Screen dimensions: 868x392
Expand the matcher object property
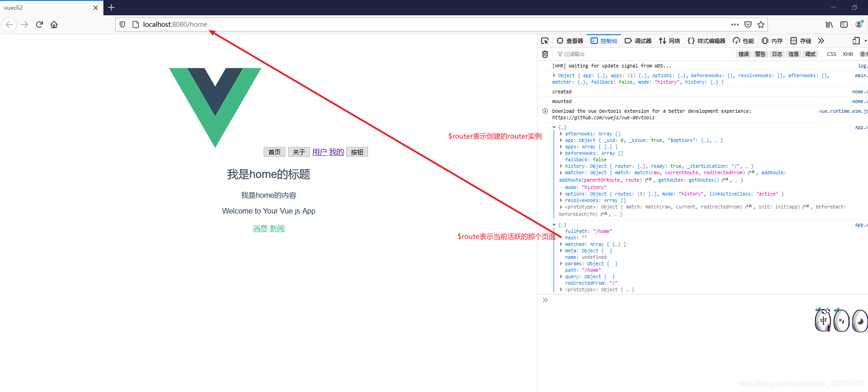(x=561, y=172)
